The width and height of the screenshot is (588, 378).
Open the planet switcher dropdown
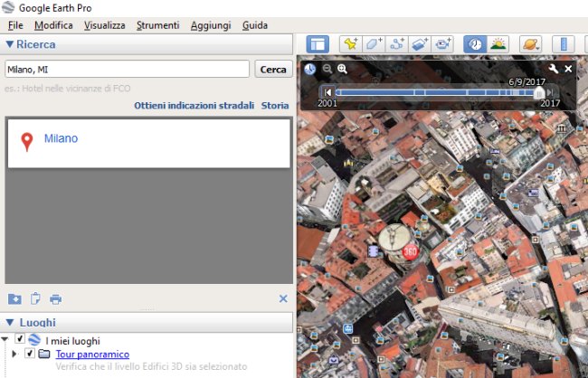(x=531, y=44)
